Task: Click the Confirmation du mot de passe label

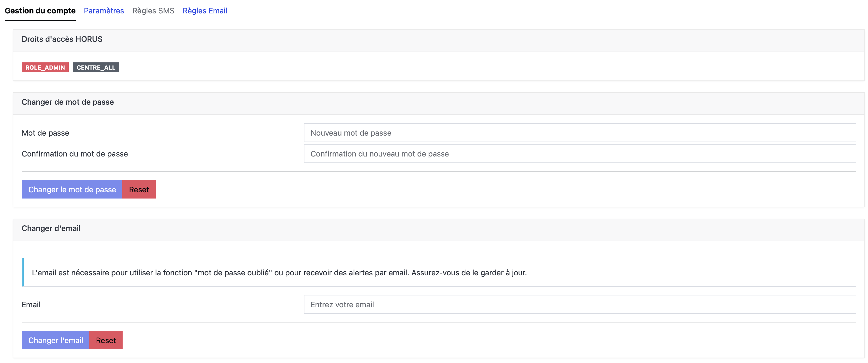Action: [x=75, y=153]
